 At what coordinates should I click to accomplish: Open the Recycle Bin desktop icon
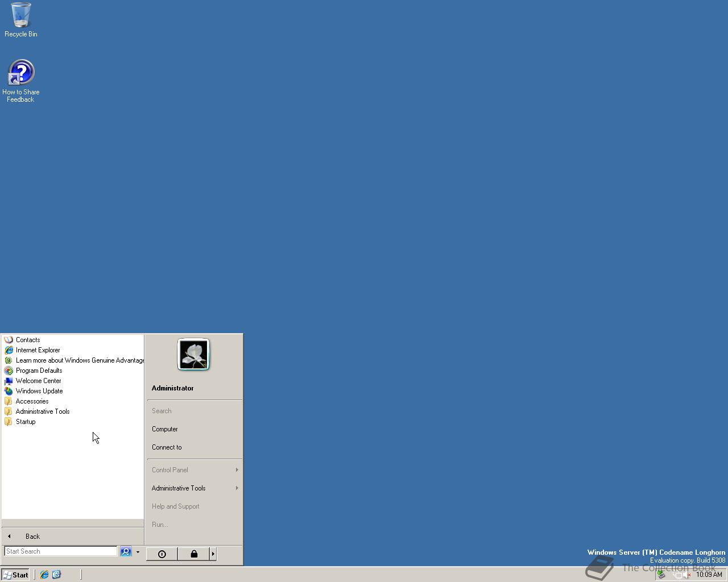pos(21,20)
